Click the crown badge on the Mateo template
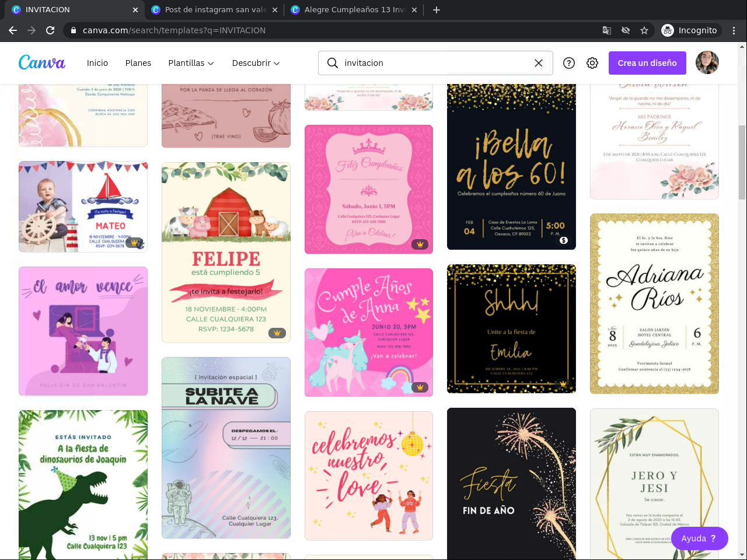The width and height of the screenshot is (747, 560). coord(135,243)
